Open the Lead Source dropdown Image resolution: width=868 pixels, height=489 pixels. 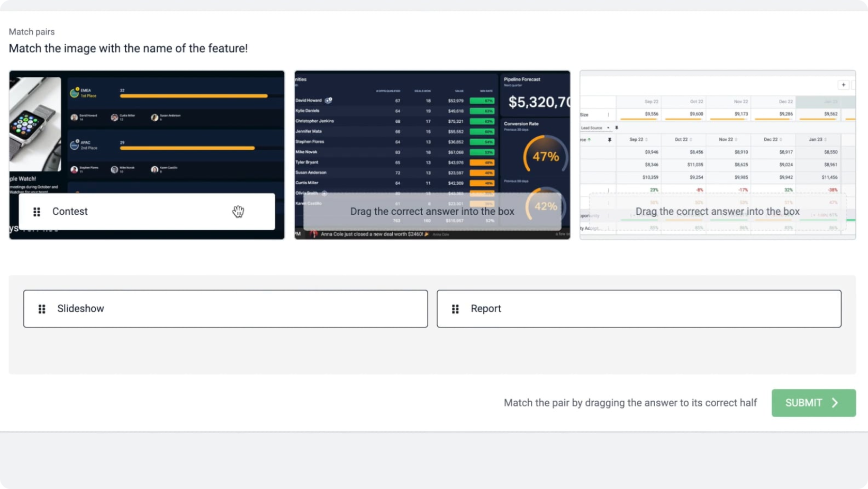(x=608, y=128)
